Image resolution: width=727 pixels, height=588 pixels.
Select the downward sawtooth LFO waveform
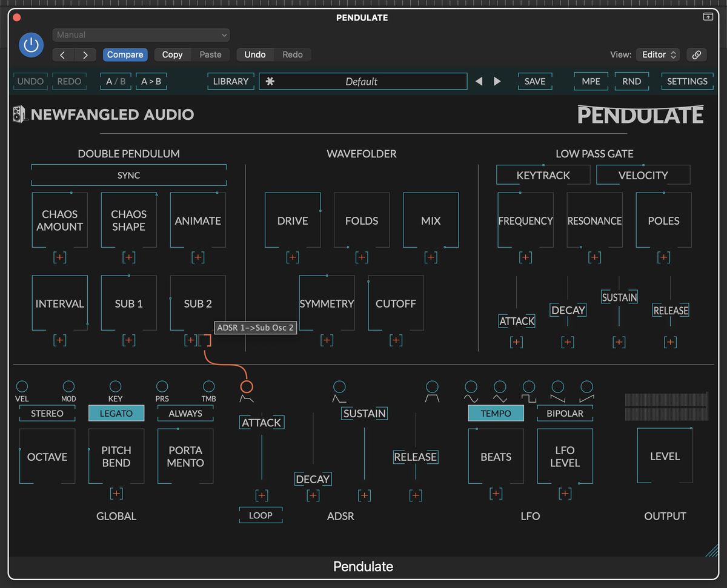[557, 391]
